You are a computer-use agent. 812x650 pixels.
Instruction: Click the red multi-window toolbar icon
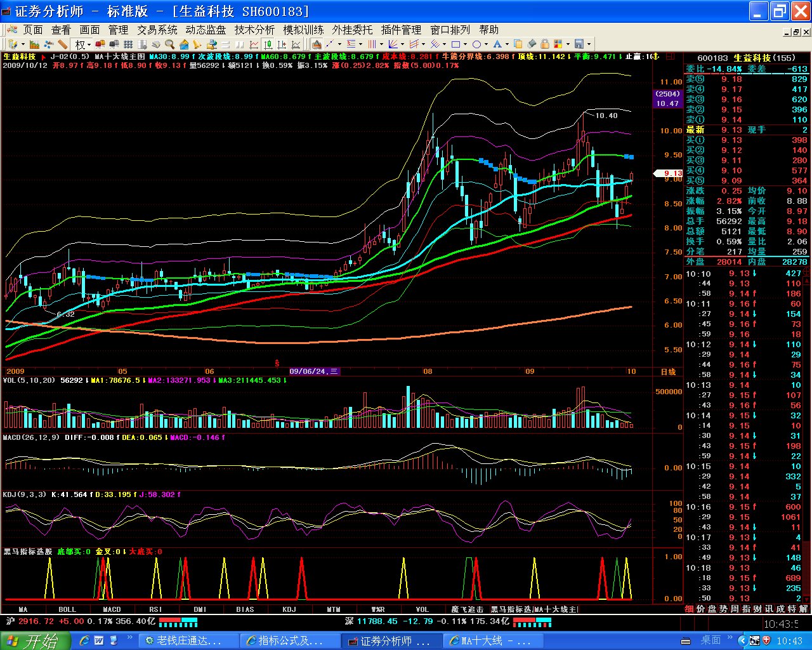point(101,44)
